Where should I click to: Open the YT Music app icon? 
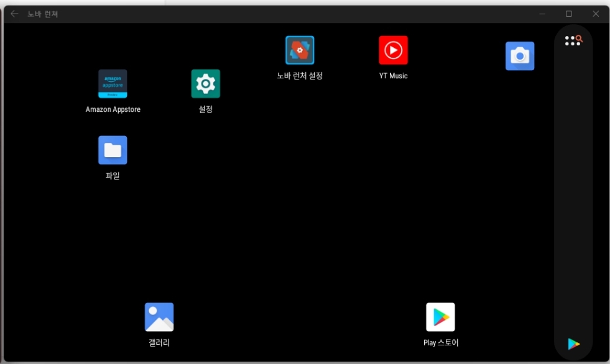[x=394, y=50]
